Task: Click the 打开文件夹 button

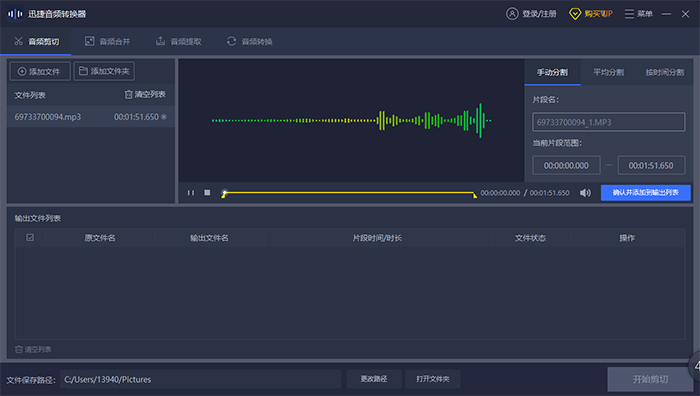Action: (x=433, y=379)
